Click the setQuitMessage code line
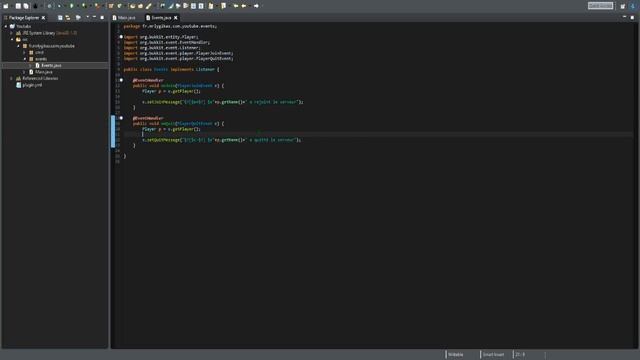The width and height of the screenshot is (640, 360). [x=222, y=140]
